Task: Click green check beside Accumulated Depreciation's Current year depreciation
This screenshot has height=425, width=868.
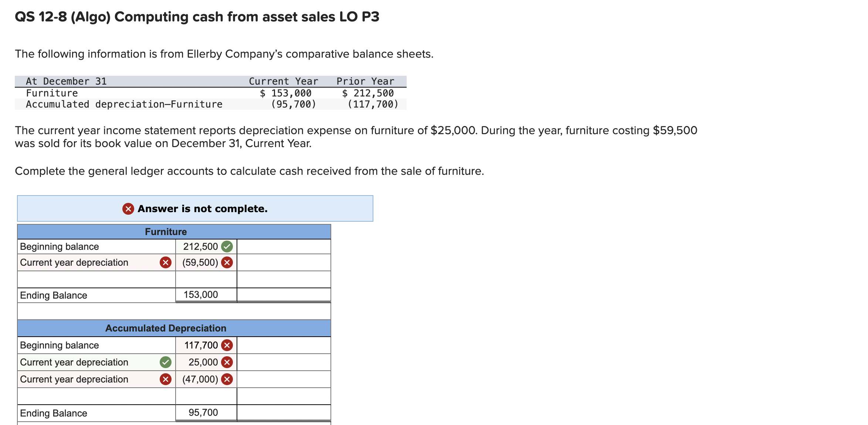Action: click(x=166, y=362)
